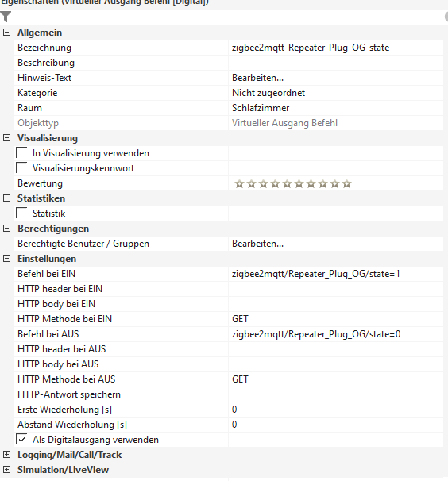The height and width of the screenshot is (481, 448).
Task: Click the filter funnel icon
Action: click(6, 17)
